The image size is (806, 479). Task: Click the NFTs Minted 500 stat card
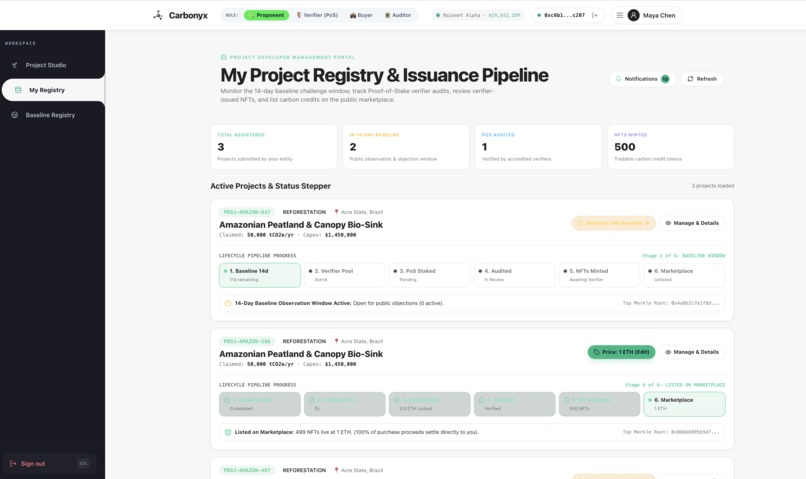pos(670,147)
